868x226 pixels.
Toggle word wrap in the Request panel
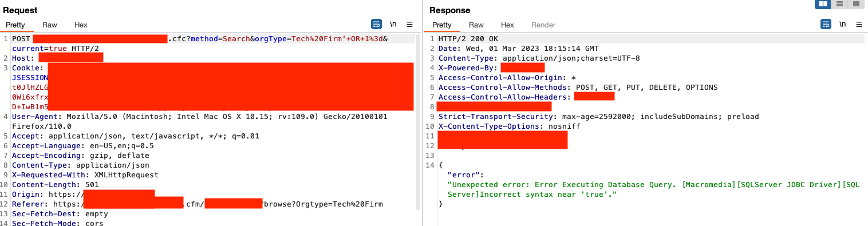point(376,24)
